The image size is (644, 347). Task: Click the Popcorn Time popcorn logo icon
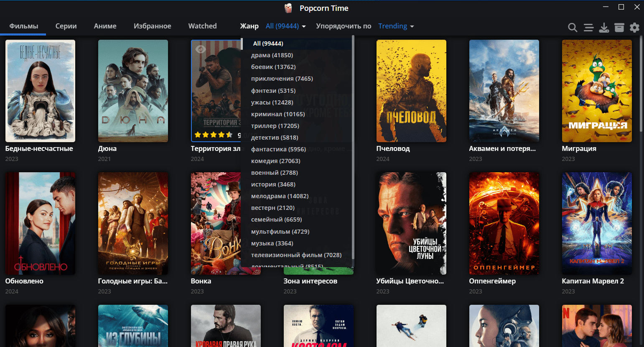coord(288,8)
